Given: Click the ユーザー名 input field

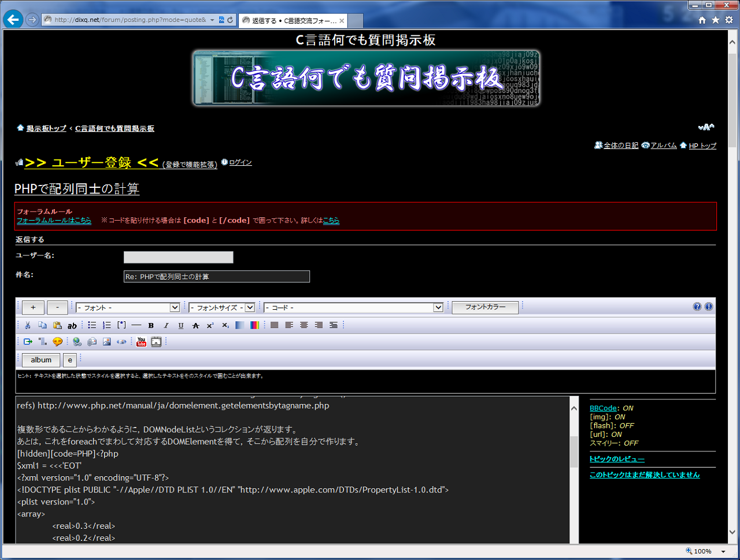Looking at the screenshot, I should (178, 257).
